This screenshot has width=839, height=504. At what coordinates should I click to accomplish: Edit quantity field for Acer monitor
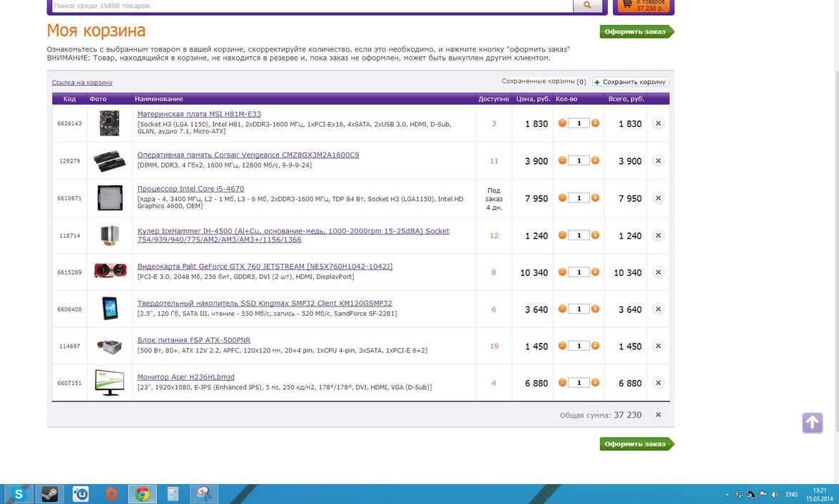[579, 383]
